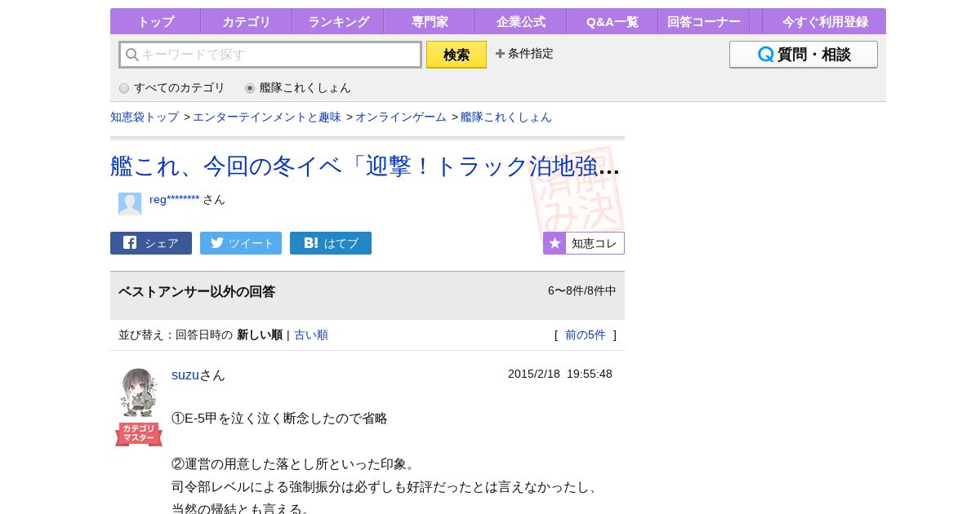Go to 前の5件 previous answers

[586, 335]
